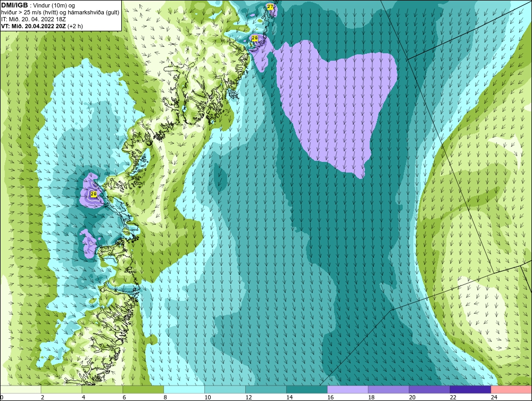
Task: Click the green 4–6 m/s legend swatch
Action: tap(102, 389)
